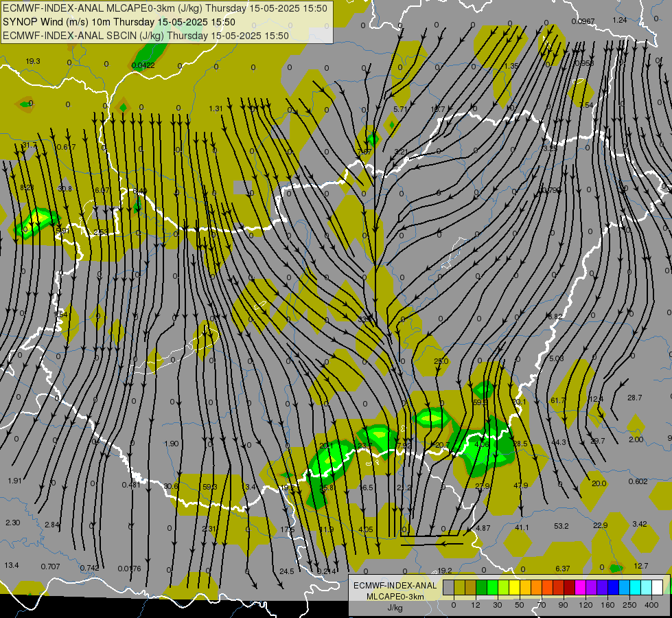Click the map value 1.35
Screen dimensions: 672x618
click(511, 66)
